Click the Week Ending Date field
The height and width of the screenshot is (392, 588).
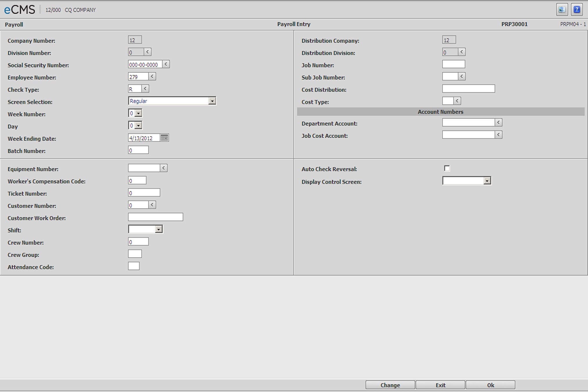144,138
